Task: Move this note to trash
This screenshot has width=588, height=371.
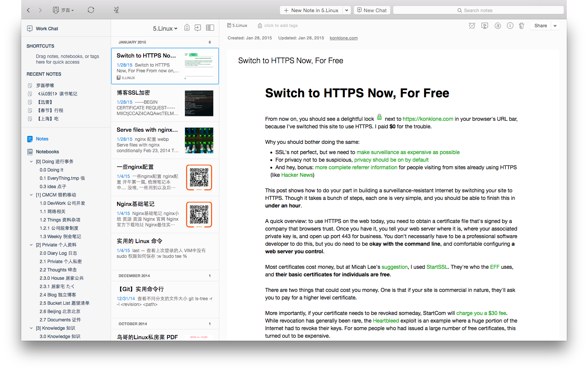Action: pos(521,26)
